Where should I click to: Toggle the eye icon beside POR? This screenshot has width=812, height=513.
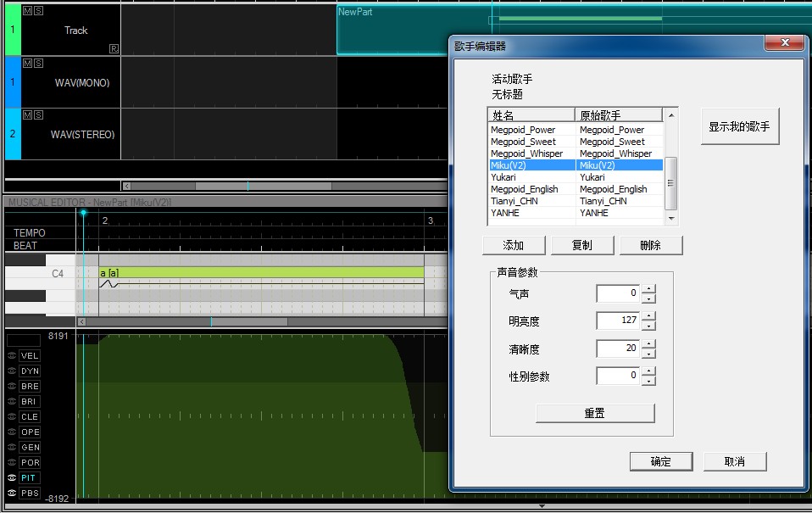coord(12,462)
